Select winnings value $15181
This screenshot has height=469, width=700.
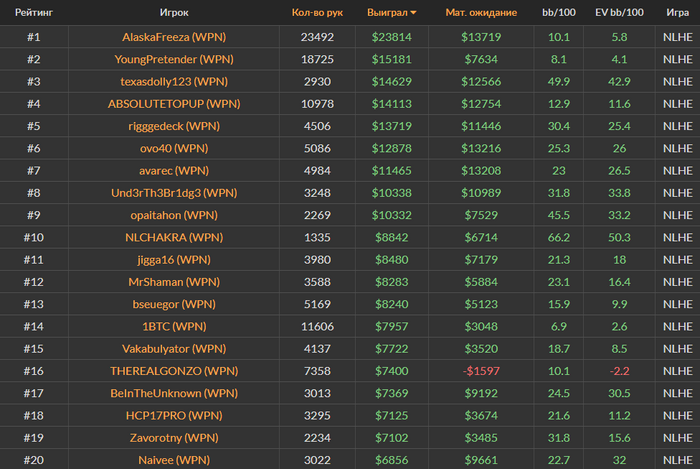click(x=392, y=59)
